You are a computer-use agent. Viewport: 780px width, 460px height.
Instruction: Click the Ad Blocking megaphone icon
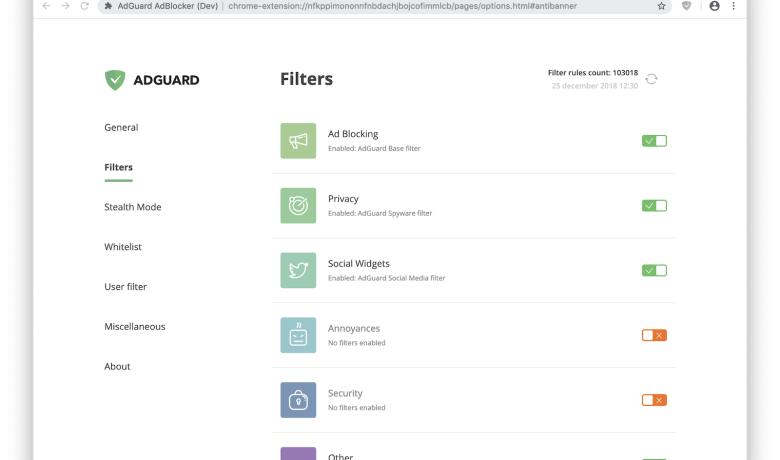tap(298, 141)
